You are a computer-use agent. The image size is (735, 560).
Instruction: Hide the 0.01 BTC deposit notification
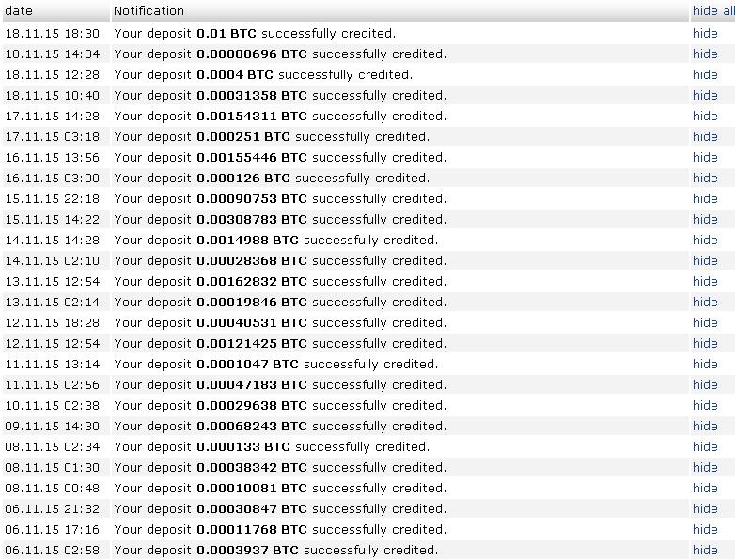click(x=705, y=33)
